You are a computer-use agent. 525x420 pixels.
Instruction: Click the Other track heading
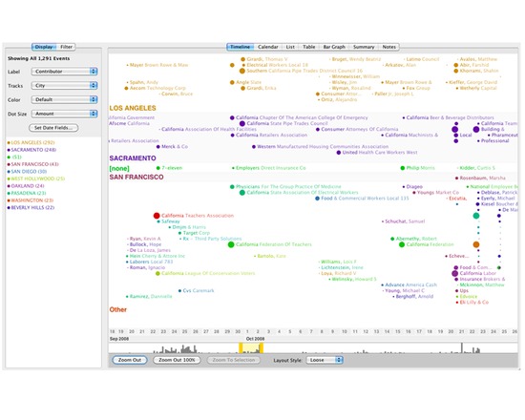pos(117,309)
